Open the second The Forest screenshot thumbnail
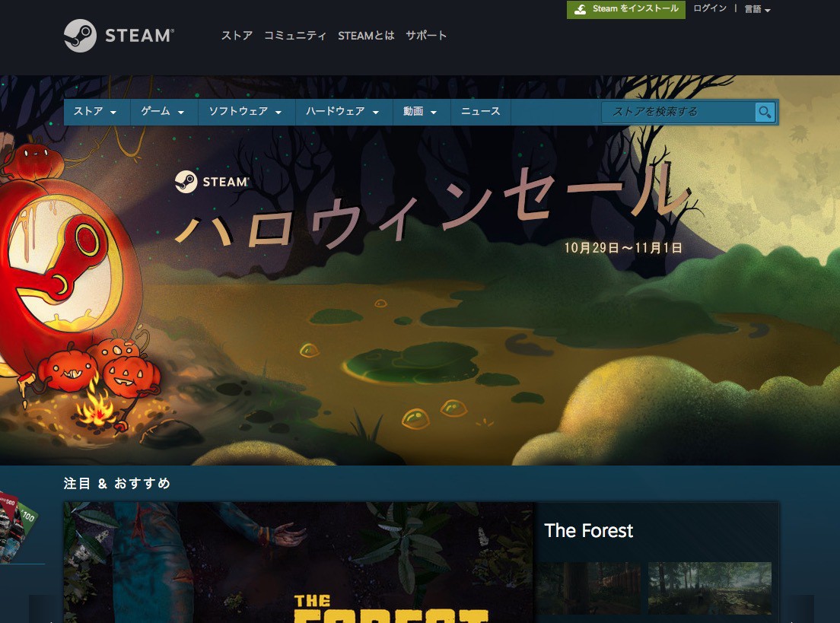The height and width of the screenshot is (623, 840). point(710,588)
